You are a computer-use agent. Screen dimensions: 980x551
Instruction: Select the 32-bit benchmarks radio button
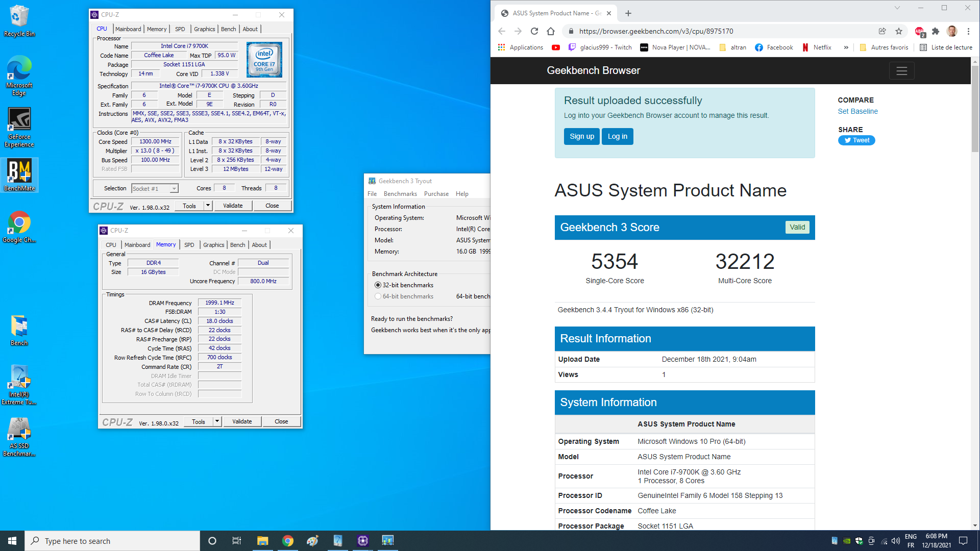pyautogui.click(x=378, y=285)
